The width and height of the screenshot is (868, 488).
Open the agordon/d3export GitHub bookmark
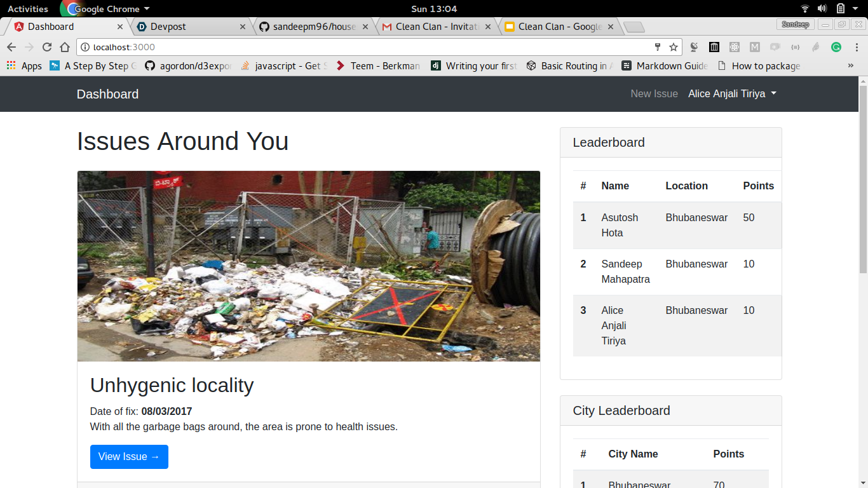187,65
